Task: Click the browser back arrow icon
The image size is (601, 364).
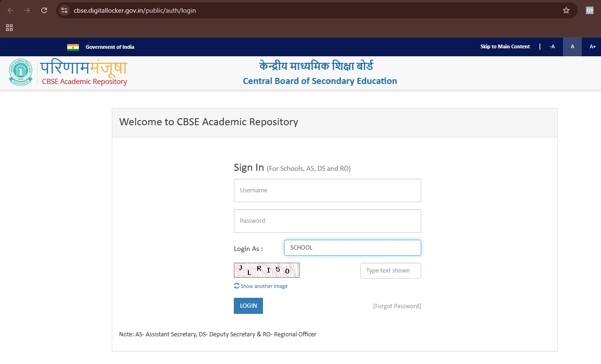Action: [x=10, y=10]
